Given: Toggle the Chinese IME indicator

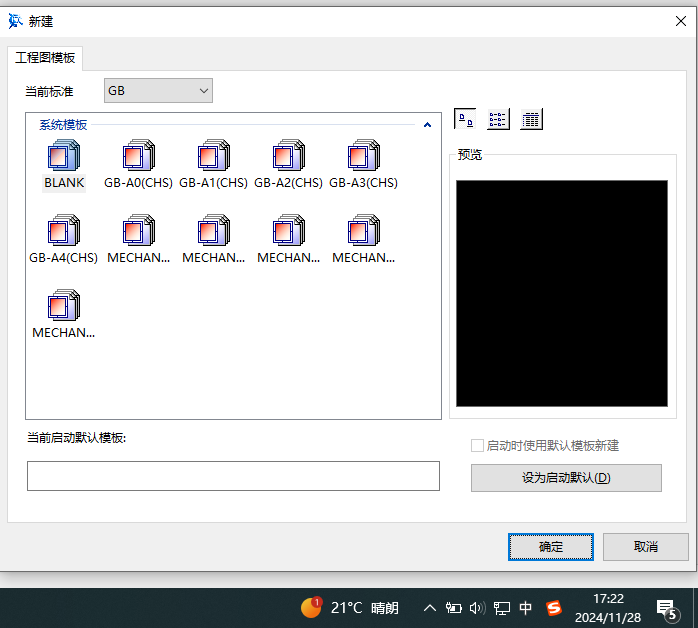Looking at the screenshot, I should click(x=526, y=608).
